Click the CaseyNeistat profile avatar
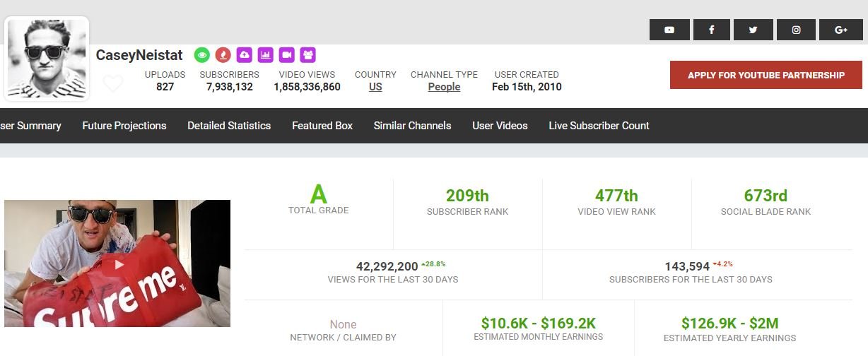868x356 pixels. click(47, 59)
